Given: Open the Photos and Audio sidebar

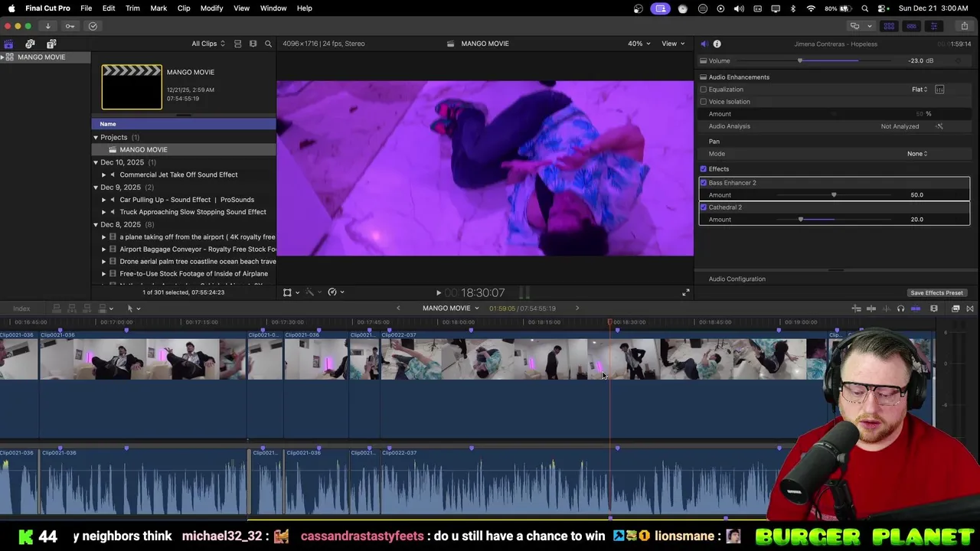Looking at the screenshot, I should pos(30,44).
